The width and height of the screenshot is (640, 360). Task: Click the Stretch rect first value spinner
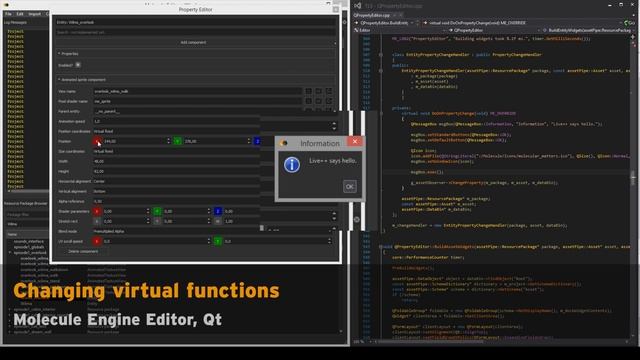[x=148, y=221]
